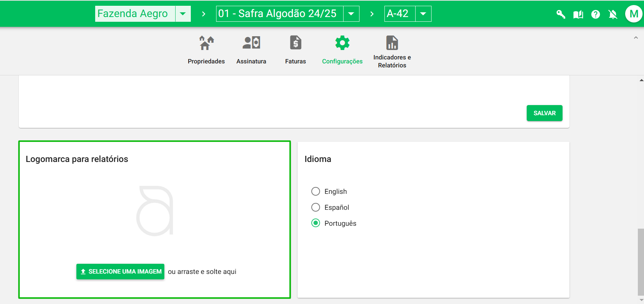Expand the Fazenda Aegro farm dropdown
The width and height of the screenshot is (644, 304).
(x=183, y=14)
